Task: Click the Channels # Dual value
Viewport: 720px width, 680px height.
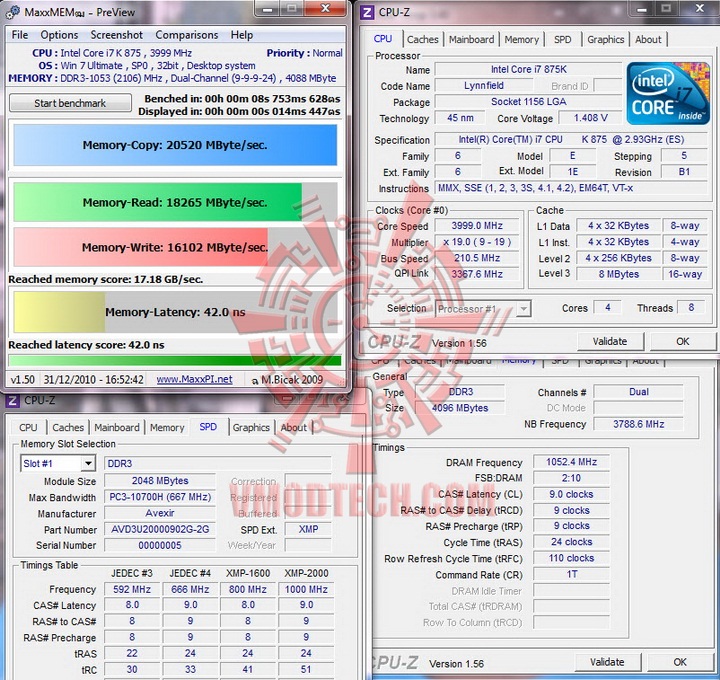Action: click(x=638, y=392)
